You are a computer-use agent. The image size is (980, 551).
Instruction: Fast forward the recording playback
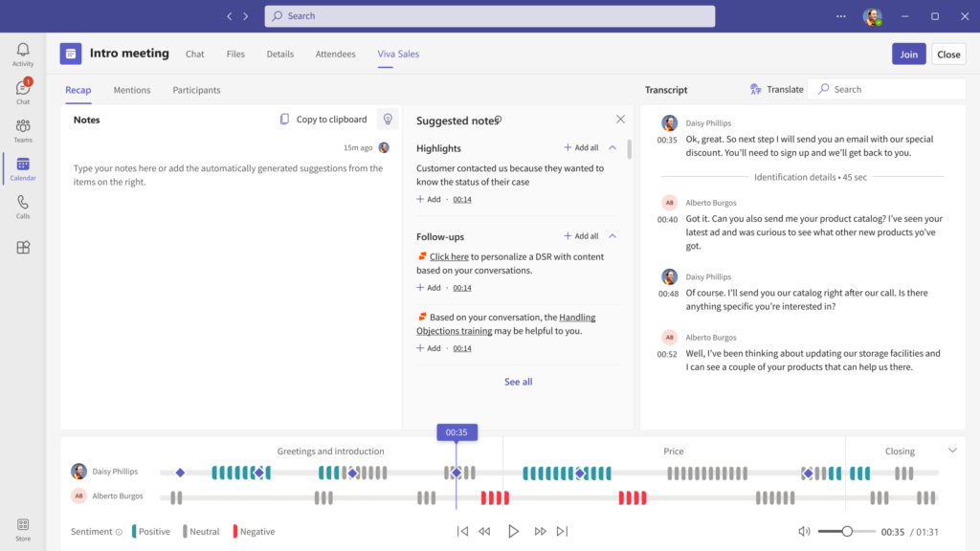coord(540,531)
